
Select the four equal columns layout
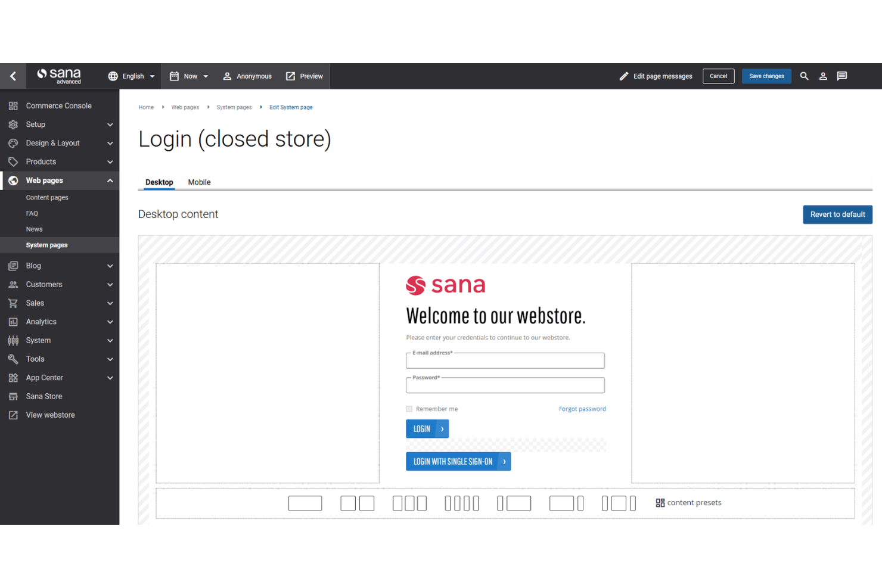click(462, 503)
